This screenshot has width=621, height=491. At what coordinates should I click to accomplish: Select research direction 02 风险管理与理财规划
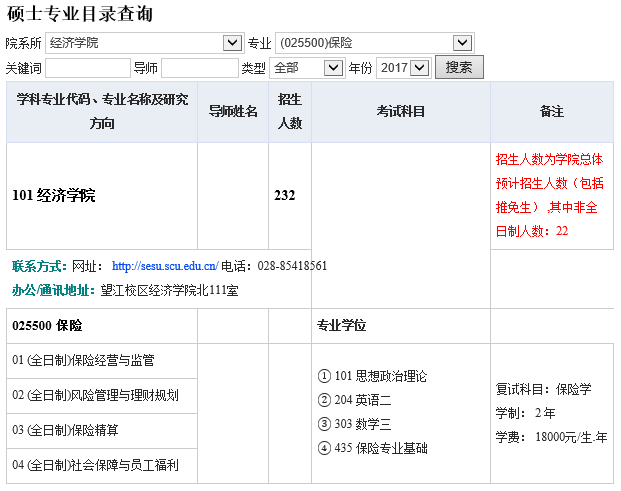[95, 395]
